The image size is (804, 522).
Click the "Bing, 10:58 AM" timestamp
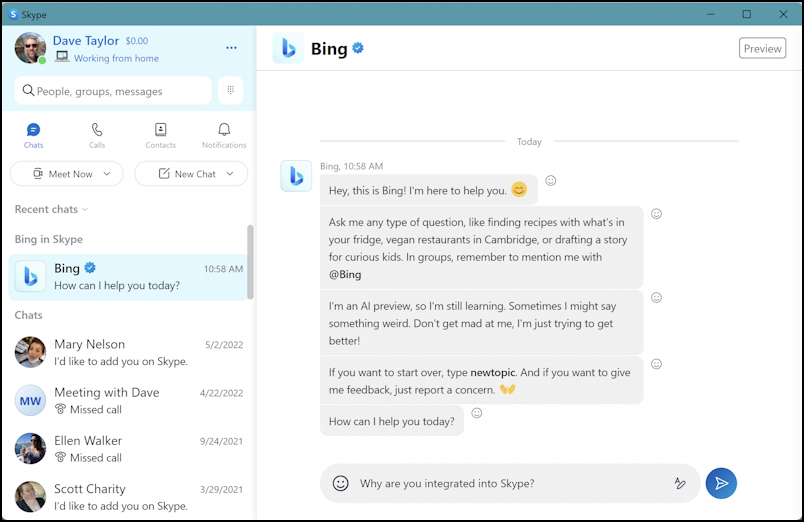coord(352,166)
